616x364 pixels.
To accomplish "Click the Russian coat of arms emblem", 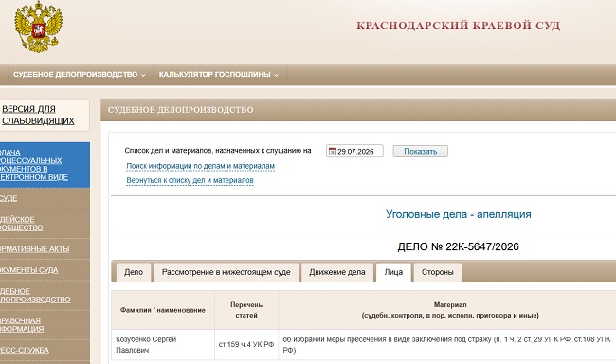I will (39, 27).
